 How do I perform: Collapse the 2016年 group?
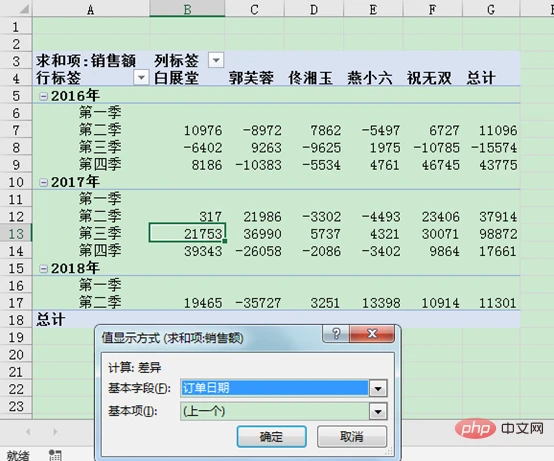click(43, 96)
